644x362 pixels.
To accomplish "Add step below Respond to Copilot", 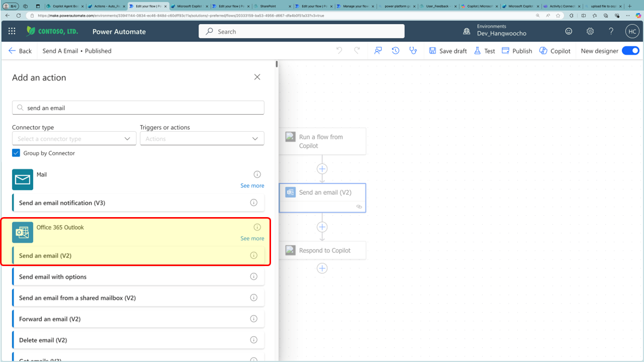I will click(322, 268).
